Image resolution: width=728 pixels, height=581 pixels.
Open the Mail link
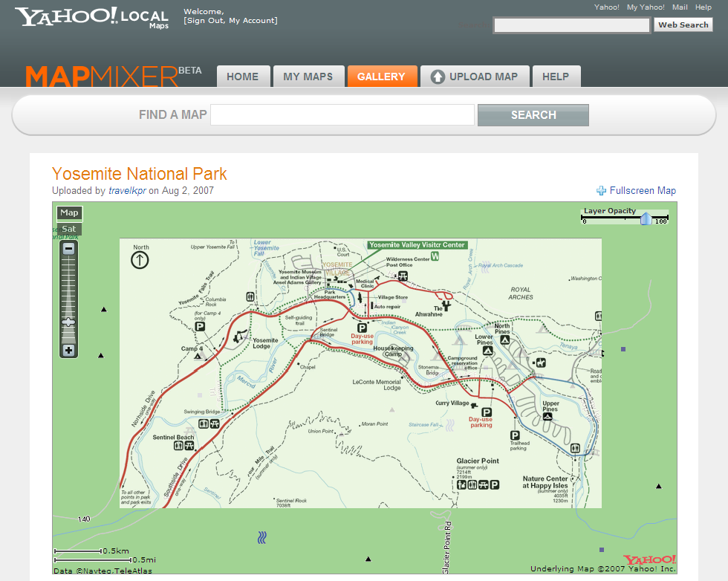point(680,7)
